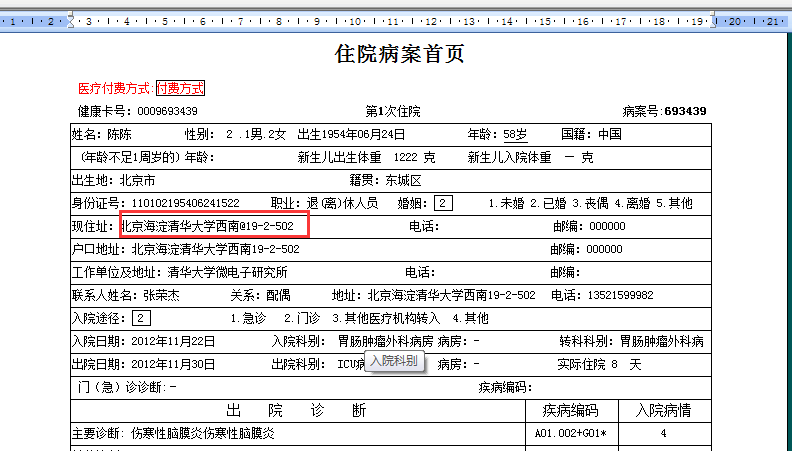The height and width of the screenshot is (451, 792).
Task: Click the 新生儿入院体重 label
Action: click(509, 158)
